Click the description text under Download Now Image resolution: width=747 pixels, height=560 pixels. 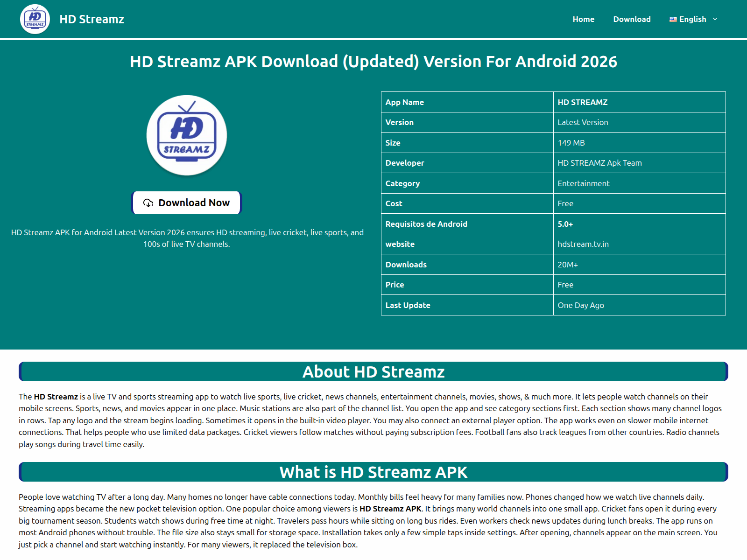pyautogui.click(x=187, y=238)
